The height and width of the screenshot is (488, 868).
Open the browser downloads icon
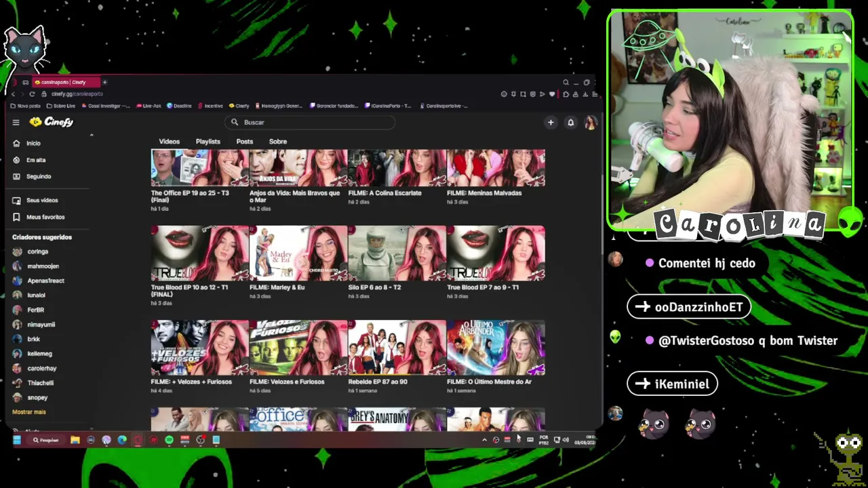pyautogui.click(x=585, y=94)
